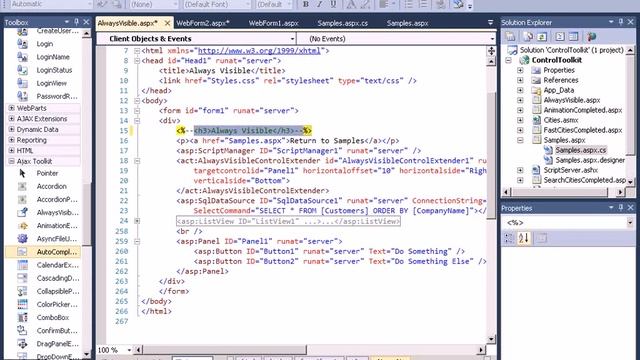Open the <%> object dropdown in Properties
Screen dimensions: 640x360
point(630,222)
